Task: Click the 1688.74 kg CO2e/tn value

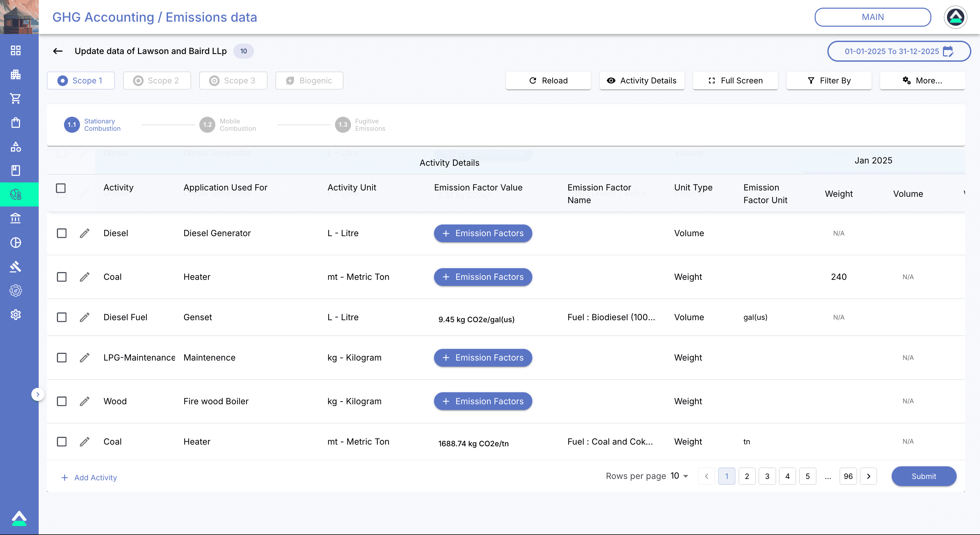Action: pyautogui.click(x=473, y=444)
